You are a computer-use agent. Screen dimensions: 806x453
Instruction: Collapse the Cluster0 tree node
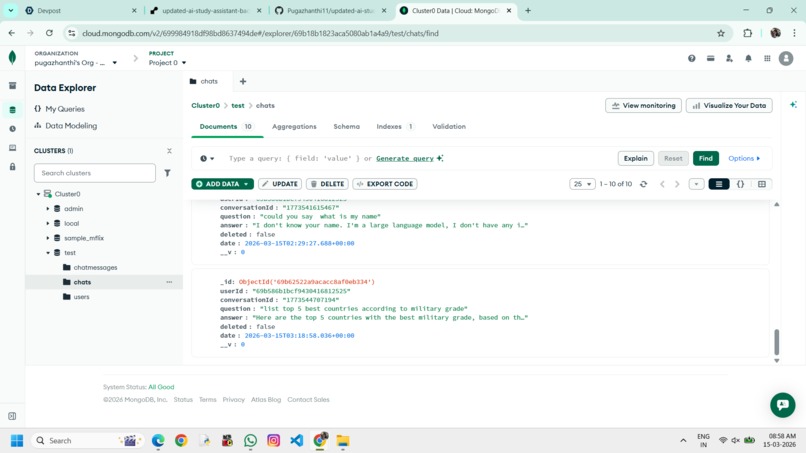38,194
